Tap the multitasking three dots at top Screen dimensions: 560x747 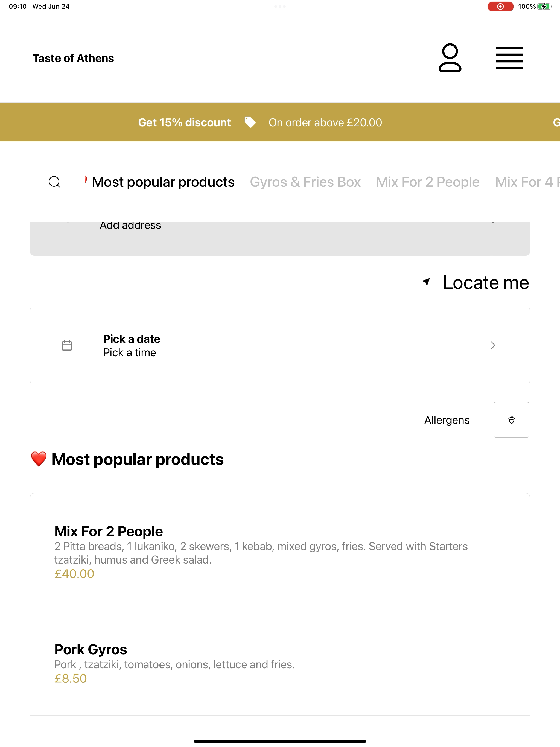280,6
